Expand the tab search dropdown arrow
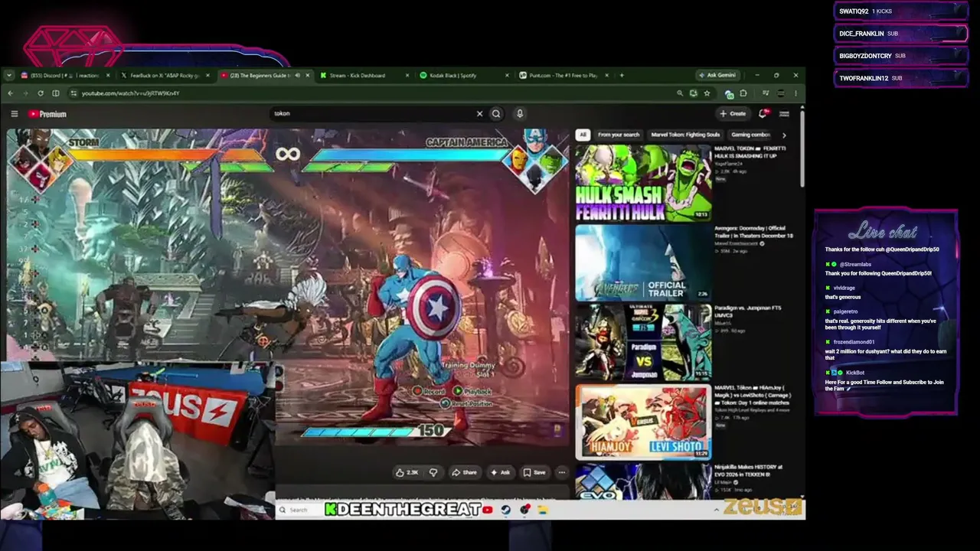 point(8,75)
